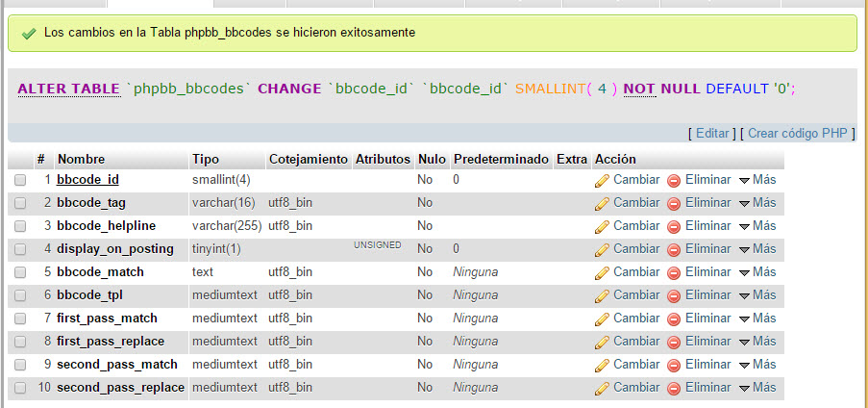
Task: Click red delete icon for display_on_posting row
Action: point(674,249)
